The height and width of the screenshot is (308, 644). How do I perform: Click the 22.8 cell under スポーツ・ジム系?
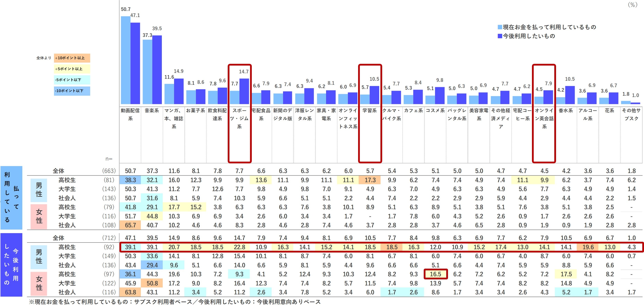(239, 247)
